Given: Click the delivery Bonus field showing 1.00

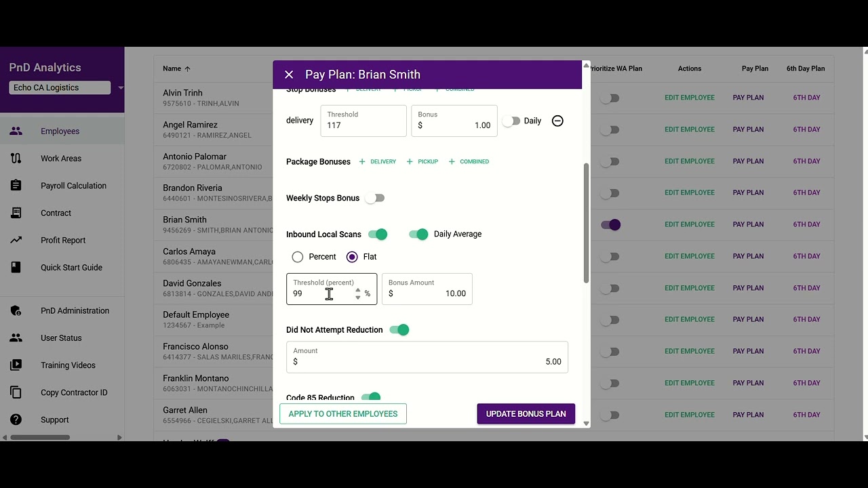Looking at the screenshot, I should [x=454, y=121].
